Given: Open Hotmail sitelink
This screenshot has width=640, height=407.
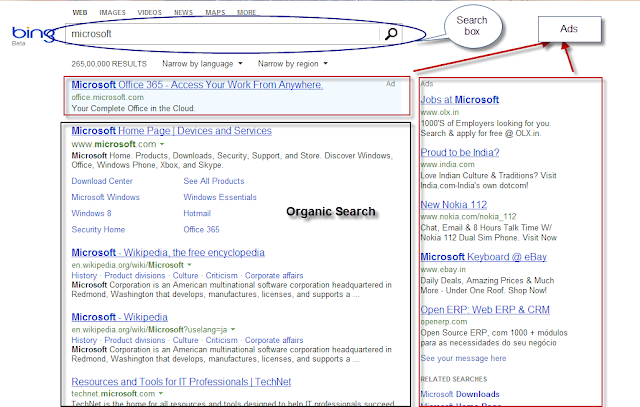Looking at the screenshot, I should tap(197, 214).
